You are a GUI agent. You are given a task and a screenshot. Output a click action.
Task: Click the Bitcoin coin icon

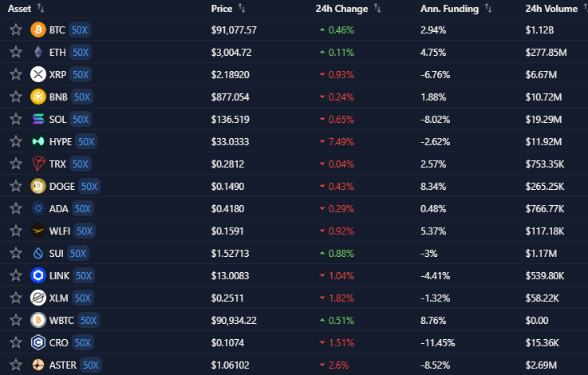pyautogui.click(x=37, y=30)
